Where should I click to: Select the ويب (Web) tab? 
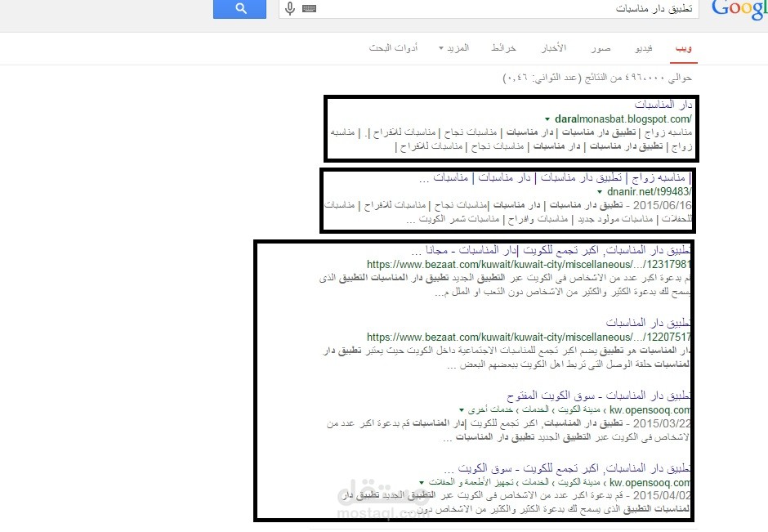click(683, 48)
